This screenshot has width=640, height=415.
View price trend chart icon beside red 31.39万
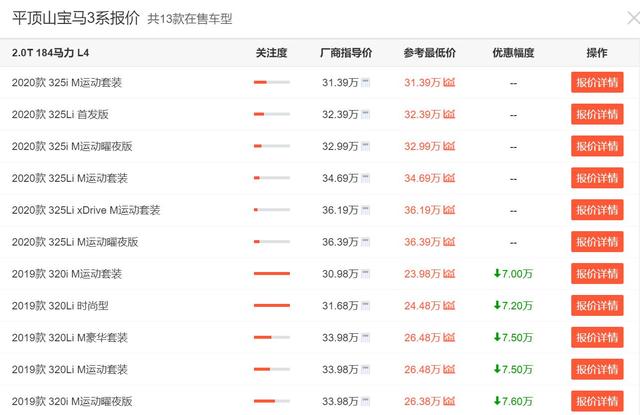[x=449, y=82]
